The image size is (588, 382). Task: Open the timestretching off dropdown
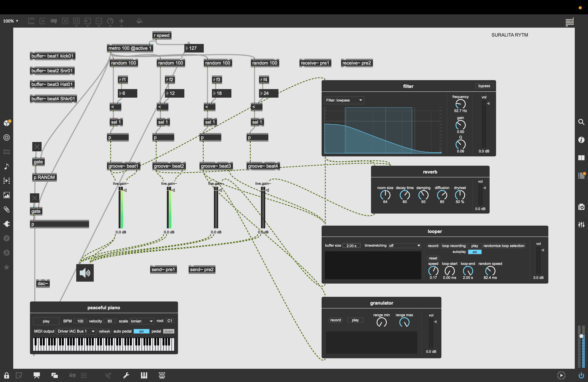click(404, 246)
